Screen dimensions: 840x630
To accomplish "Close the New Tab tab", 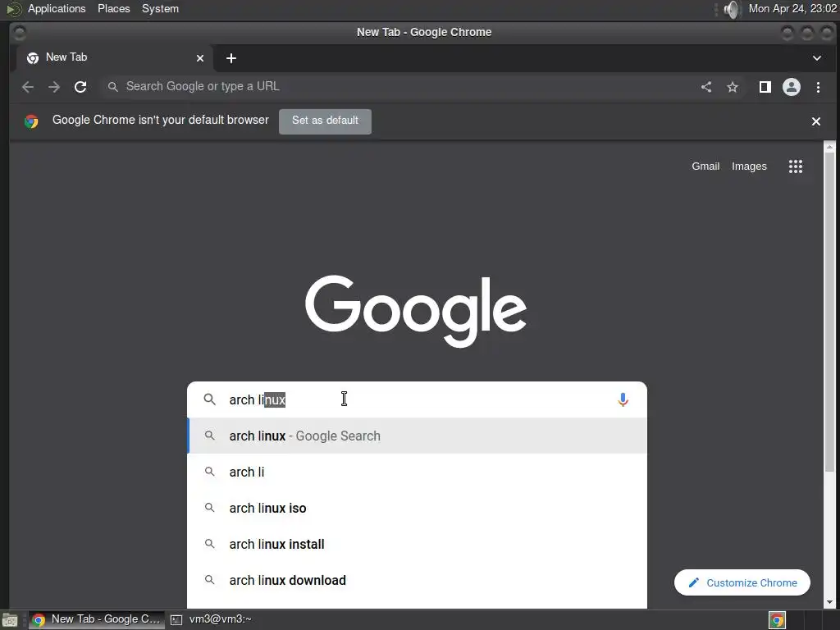I will (200, 58).
